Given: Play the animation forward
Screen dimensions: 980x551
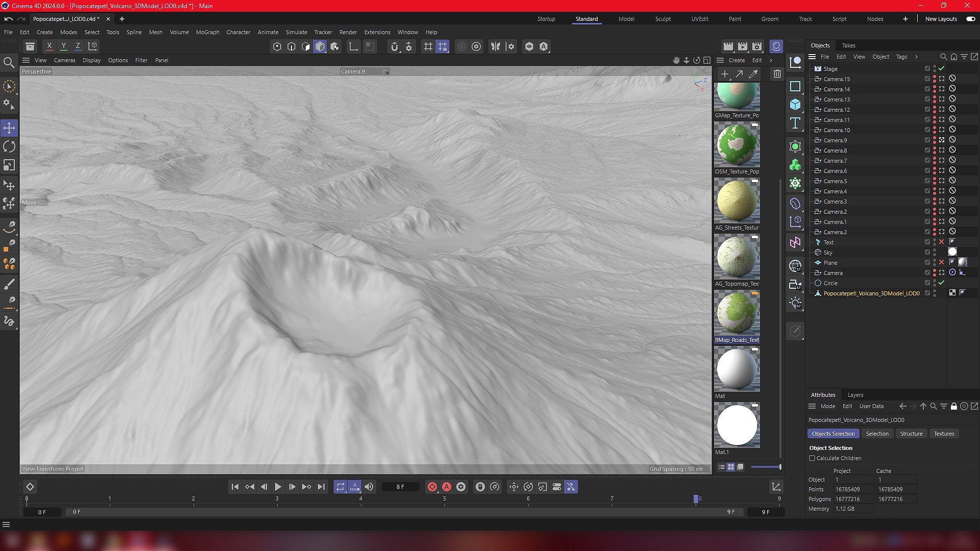Looking at the screenshot, I should 278,487.
